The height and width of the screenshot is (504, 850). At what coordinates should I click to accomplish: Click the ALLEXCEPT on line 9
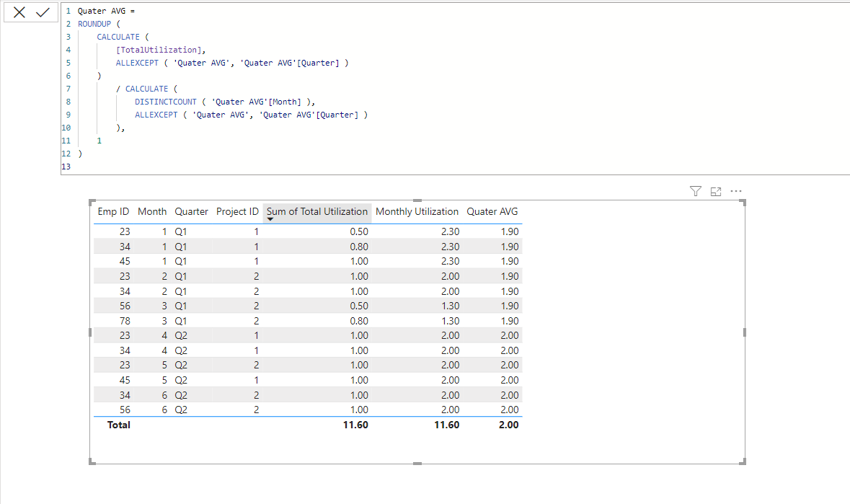point(156,115)
